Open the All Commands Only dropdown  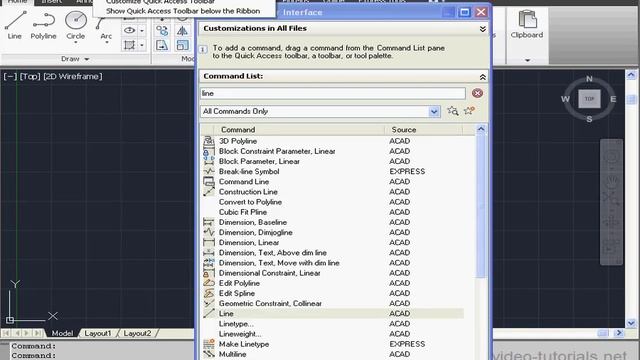click(434, 111)
